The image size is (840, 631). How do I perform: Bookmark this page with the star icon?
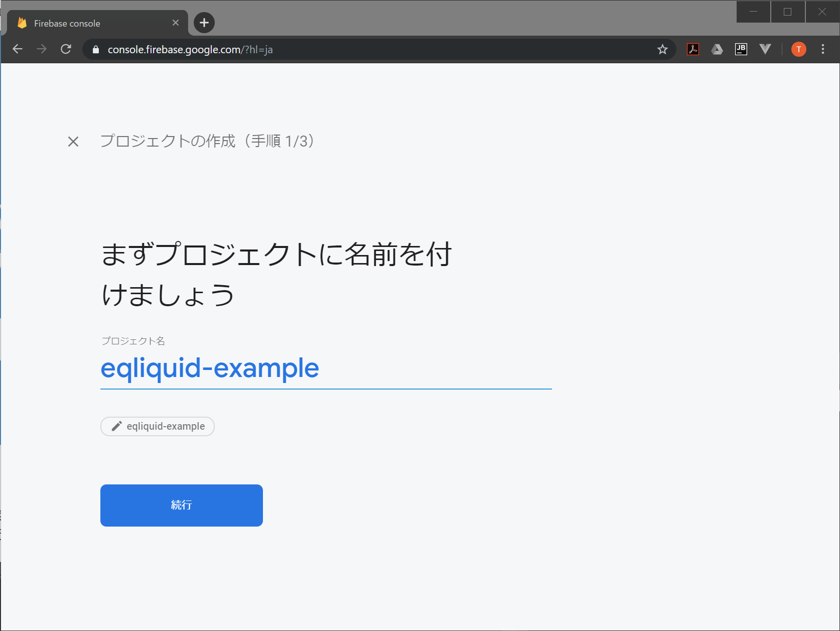[662, 49]
